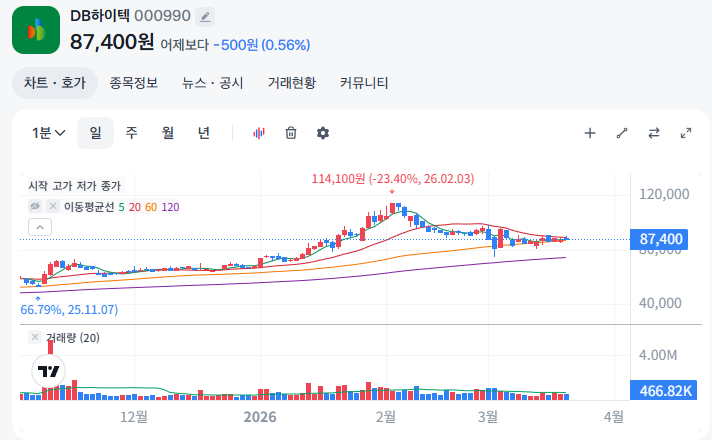Click the DB하이텍 green logo icon

click(x=36, y=30)
